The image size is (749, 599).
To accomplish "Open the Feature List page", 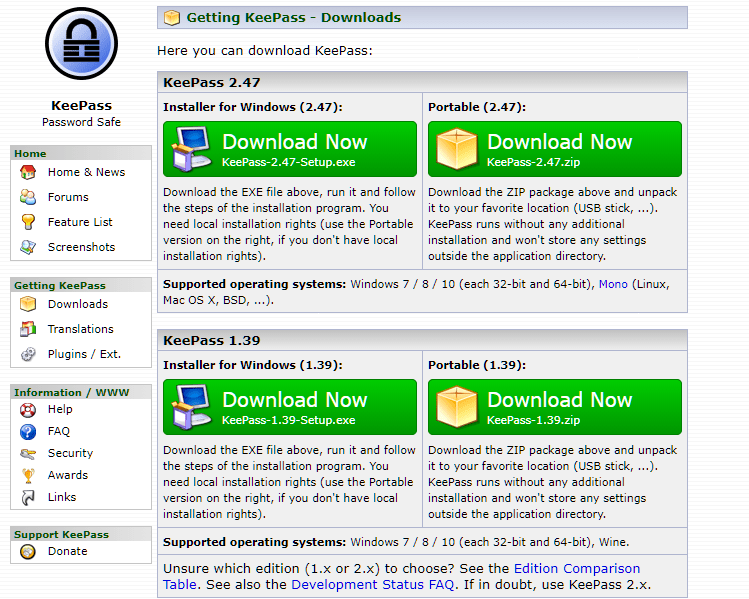I will pyautogui.click(x=80, y=222).
